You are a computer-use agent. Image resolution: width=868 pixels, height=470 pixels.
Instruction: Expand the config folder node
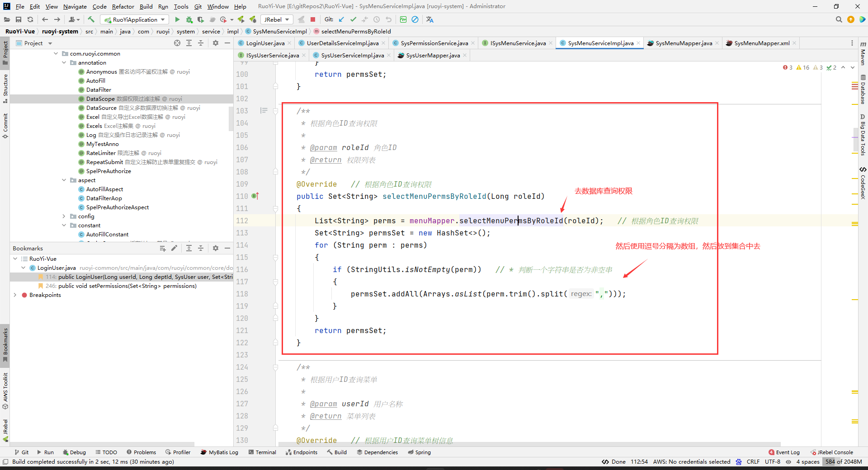64,216
